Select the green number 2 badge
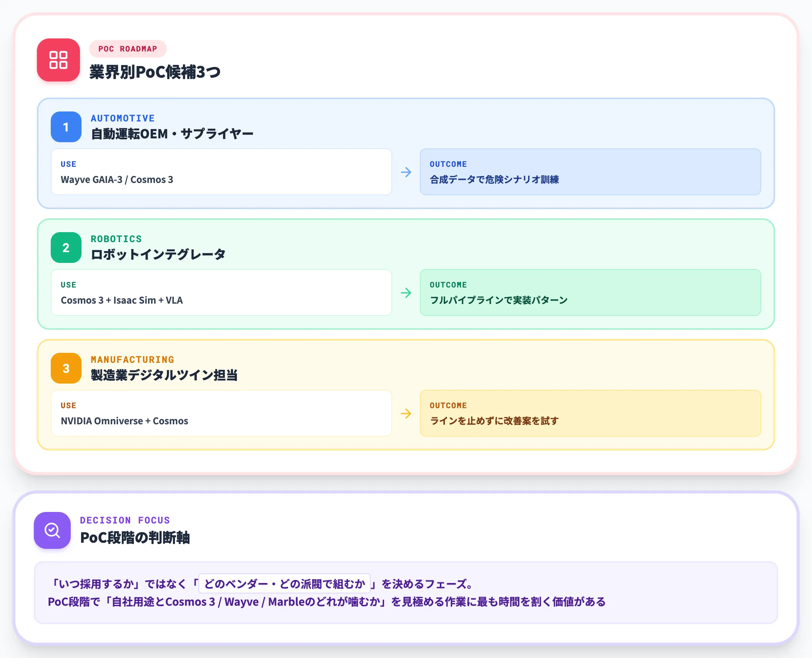812x658 pixels. click(66, 248)
